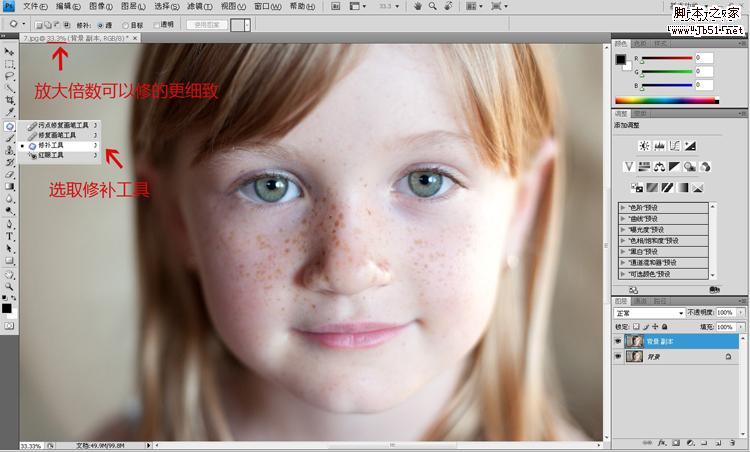The height and width of the screenshot is (452, 750).
Task: Select the 源 (Source) patch option
Action: 104,25
